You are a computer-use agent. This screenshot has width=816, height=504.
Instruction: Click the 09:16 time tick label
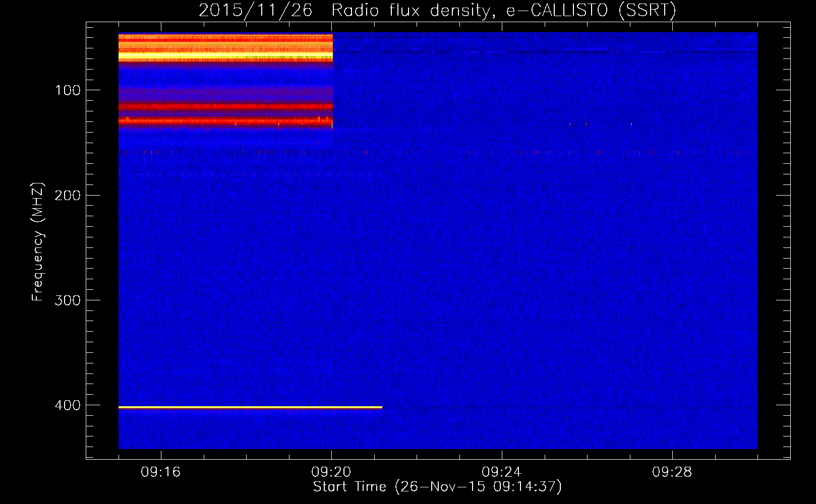tap(161, 472)
